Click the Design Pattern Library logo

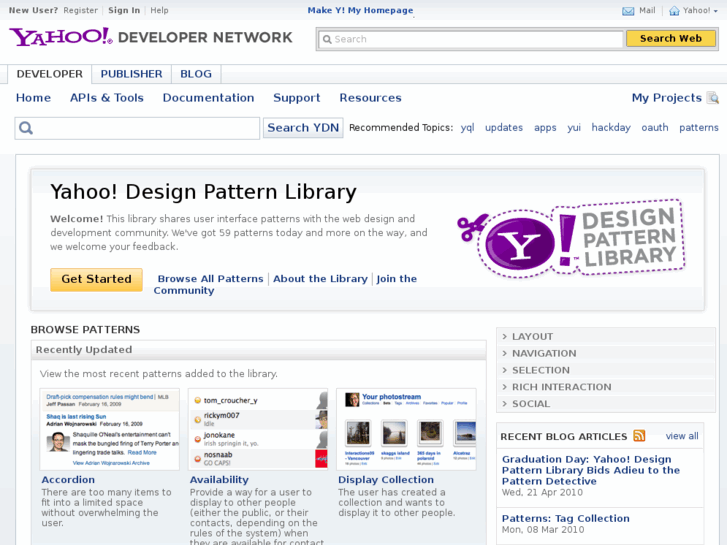pos(570,239)
